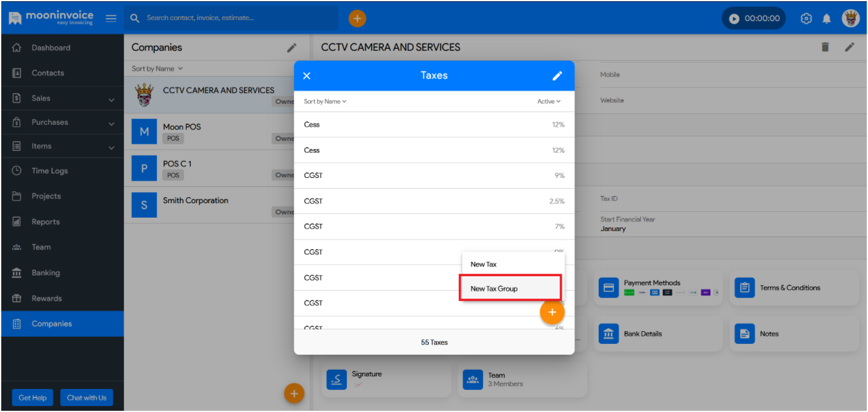The width and height of the screenshot is (868, 412).
Task: Delete the company using the trash icon
Action: point(825,47)
